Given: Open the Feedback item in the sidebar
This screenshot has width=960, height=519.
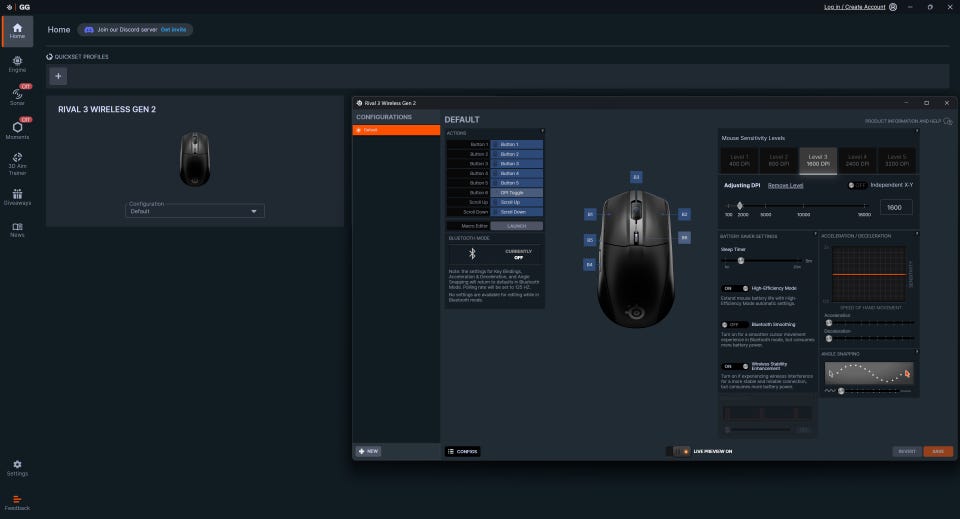Looking at the screenshot, I should pyautogui.click(x=17, y=503).
